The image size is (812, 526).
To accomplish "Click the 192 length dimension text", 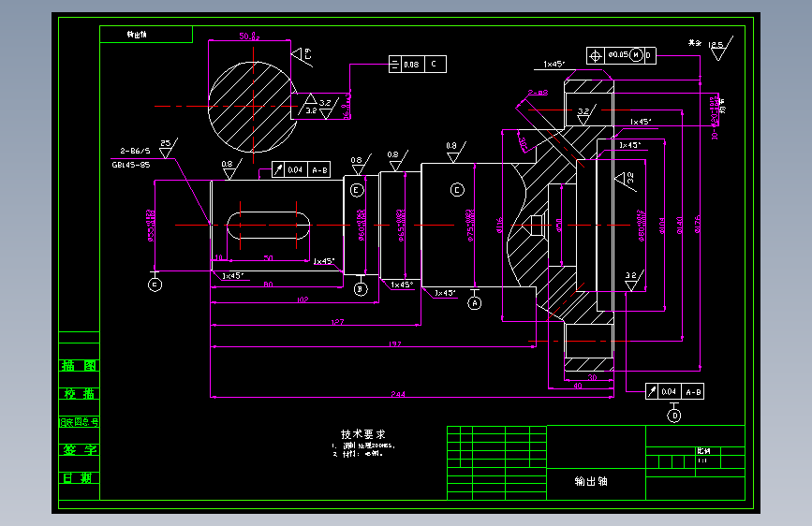I will 394,343.
